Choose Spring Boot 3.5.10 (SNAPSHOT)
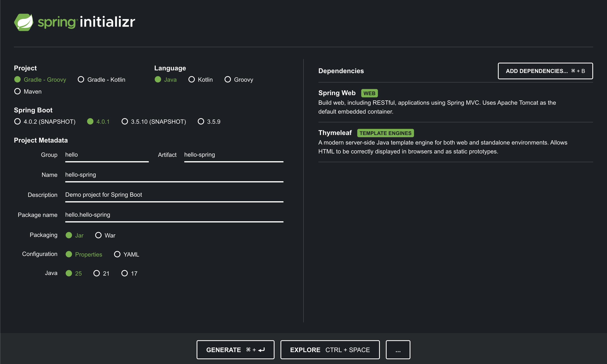607x364 pixels. tap(125, 121)
